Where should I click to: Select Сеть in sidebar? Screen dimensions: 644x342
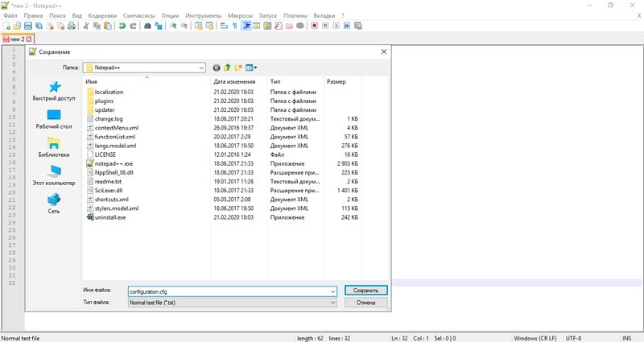pos(54,204)
